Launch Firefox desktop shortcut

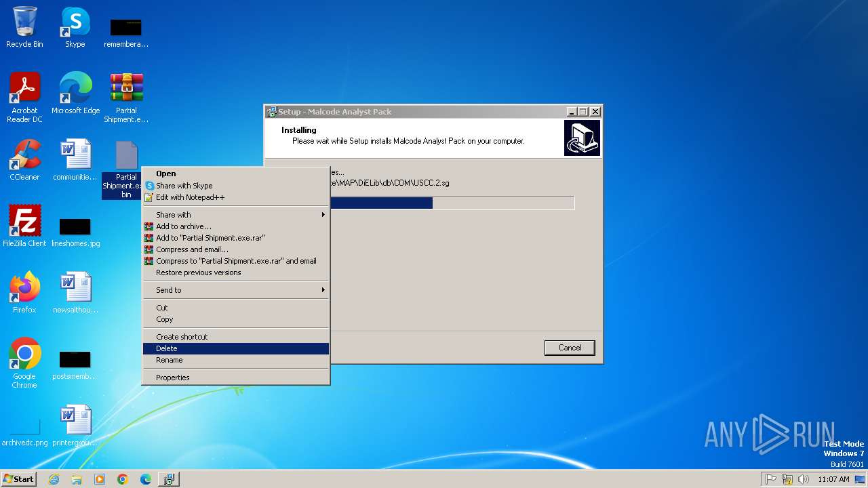click(x=24, y=292)
